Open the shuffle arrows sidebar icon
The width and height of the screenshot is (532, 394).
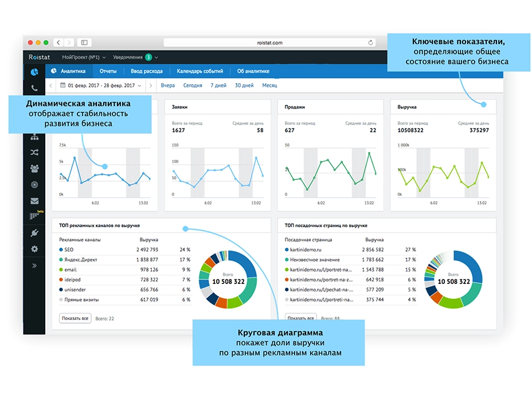coord(34,153)
